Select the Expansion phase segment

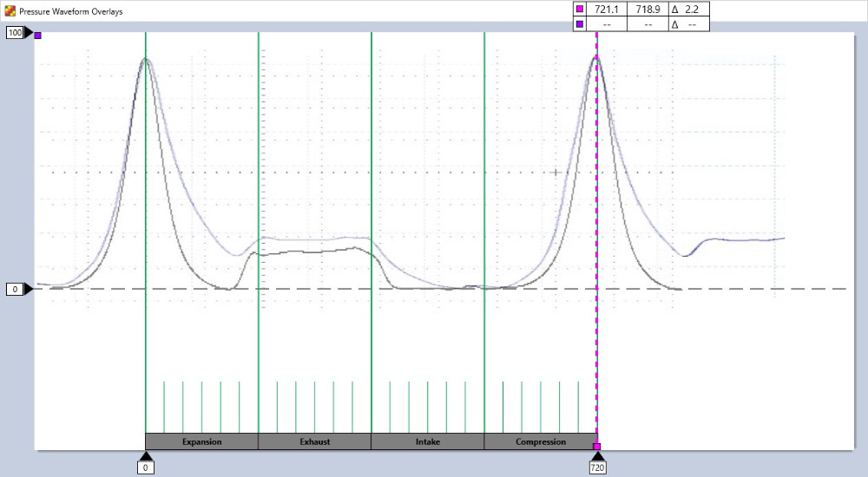point(201,441)
